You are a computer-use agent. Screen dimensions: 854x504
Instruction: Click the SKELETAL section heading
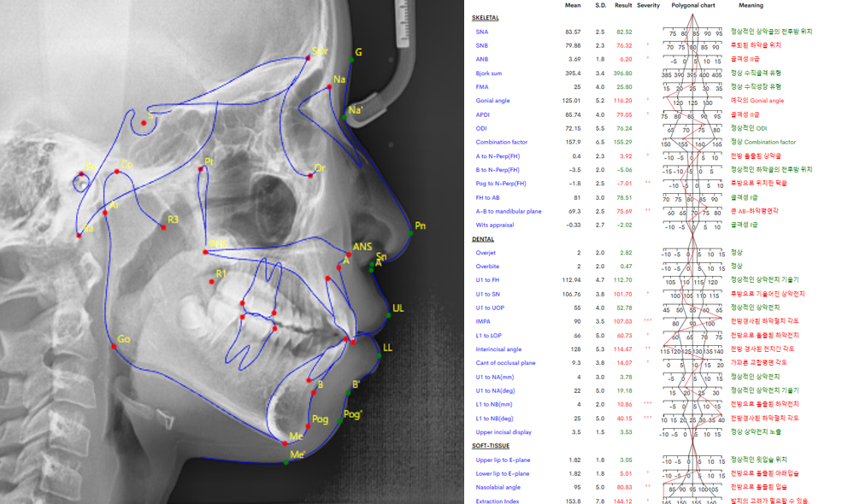[x=486, y=18]
